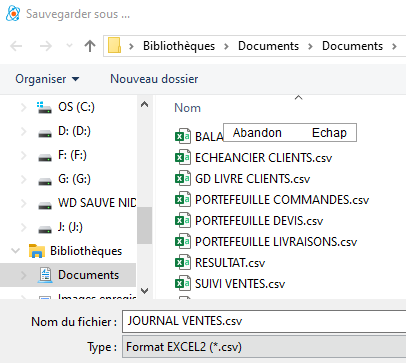Select Bibliothèques in the breadcrumb path

(x=179, y=46)
